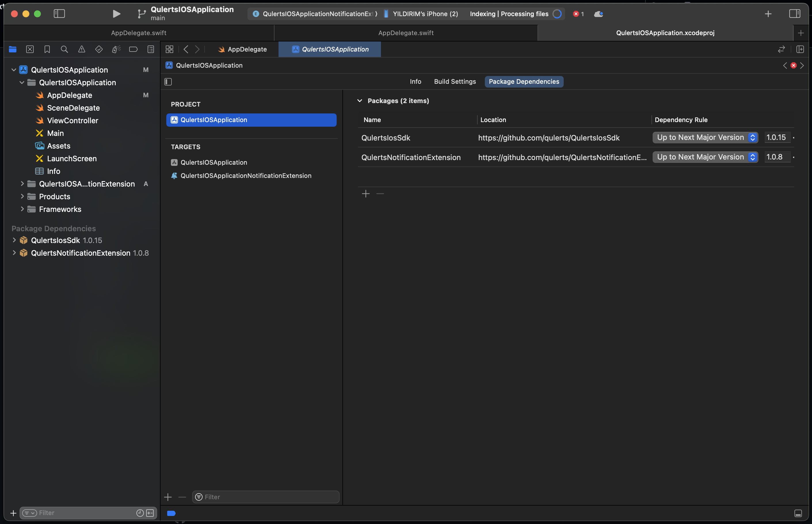
Task: Hide the project and targets list
Action: [168, 82]
